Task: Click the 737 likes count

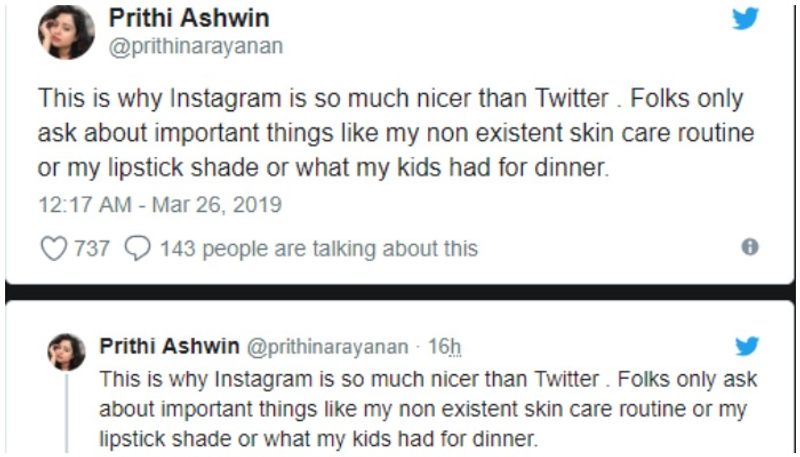Action: tap(92, 247)
